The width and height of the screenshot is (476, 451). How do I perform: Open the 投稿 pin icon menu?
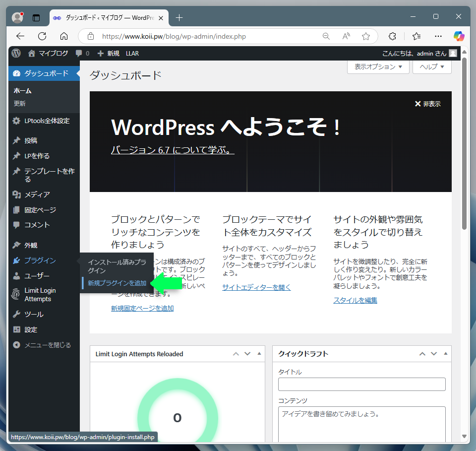[16, 140]
